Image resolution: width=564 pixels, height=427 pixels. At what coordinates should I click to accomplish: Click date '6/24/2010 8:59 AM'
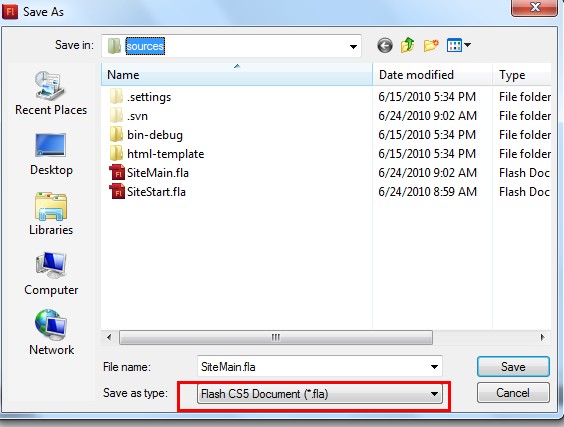(427, 192)
